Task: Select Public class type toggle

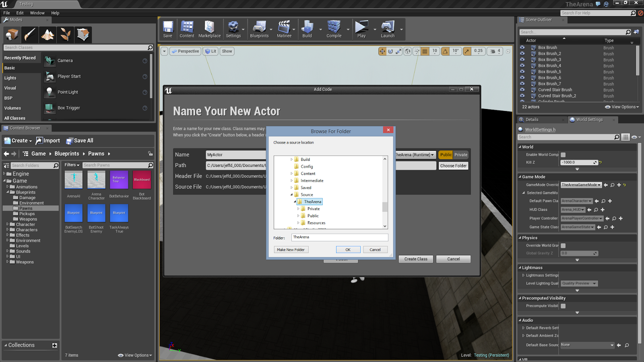Action: (446, 155)
